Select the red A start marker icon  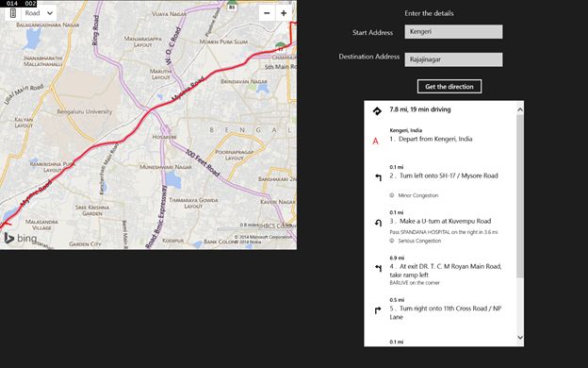375,142
